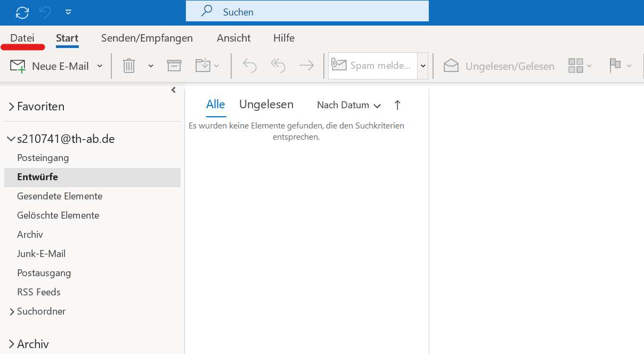Screen dimensions: 644x354
Task: Open the Nach Datum sort dropdown
Action: point(349,105)
